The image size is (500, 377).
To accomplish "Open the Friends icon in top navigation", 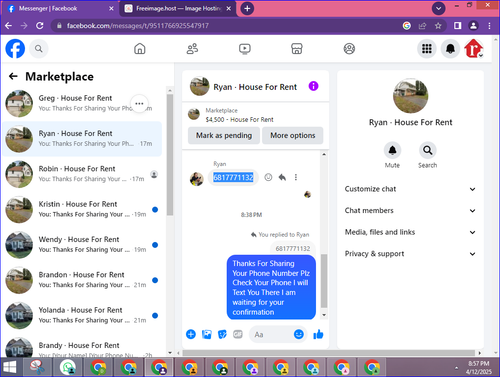I will pyautogui.click(x=192, y=49).
